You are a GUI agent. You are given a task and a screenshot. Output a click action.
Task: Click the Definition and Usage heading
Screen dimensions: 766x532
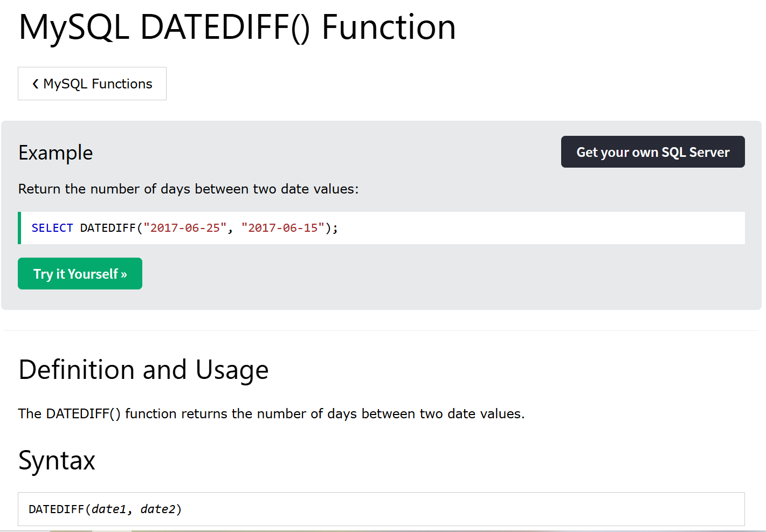coord(143,370)
